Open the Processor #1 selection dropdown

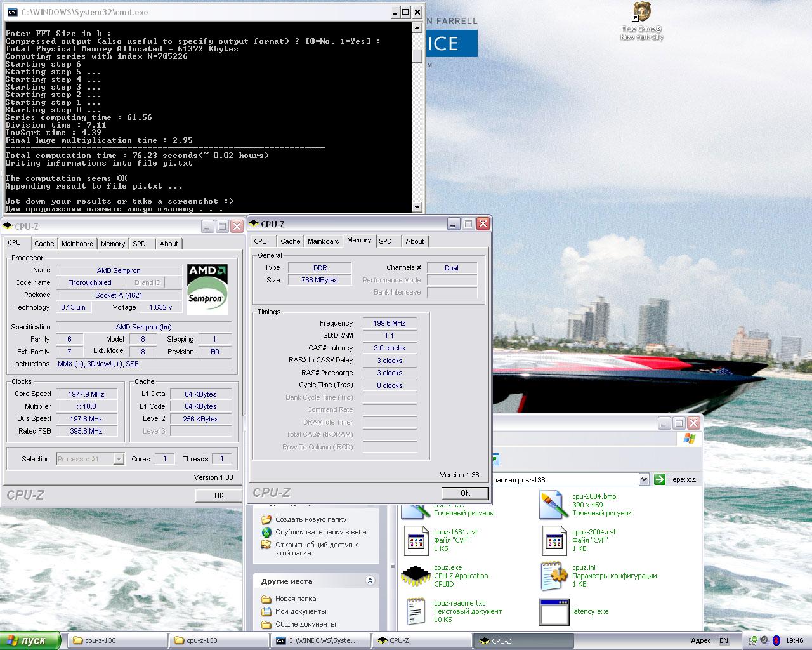[119, 458]
